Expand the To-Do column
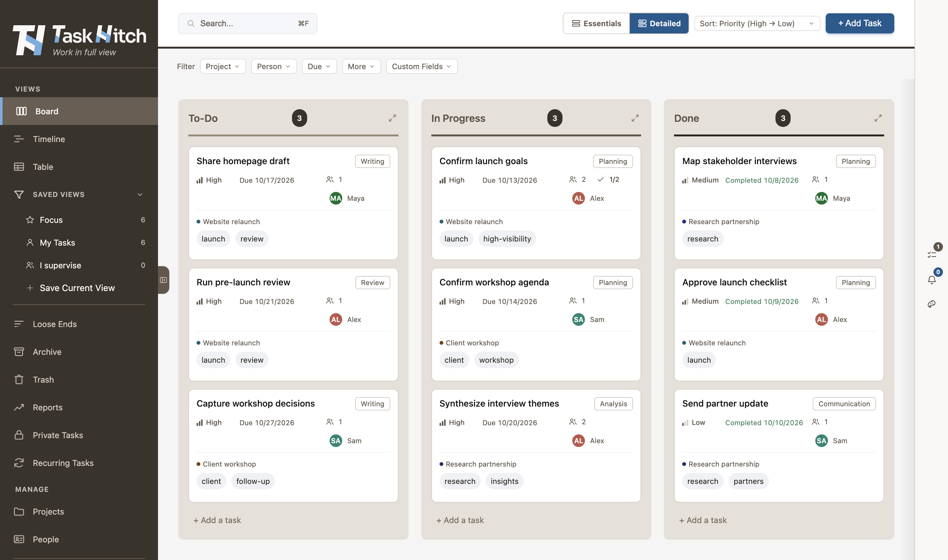The height and width of the screenshot is (560, 948). tap(392, 118)
